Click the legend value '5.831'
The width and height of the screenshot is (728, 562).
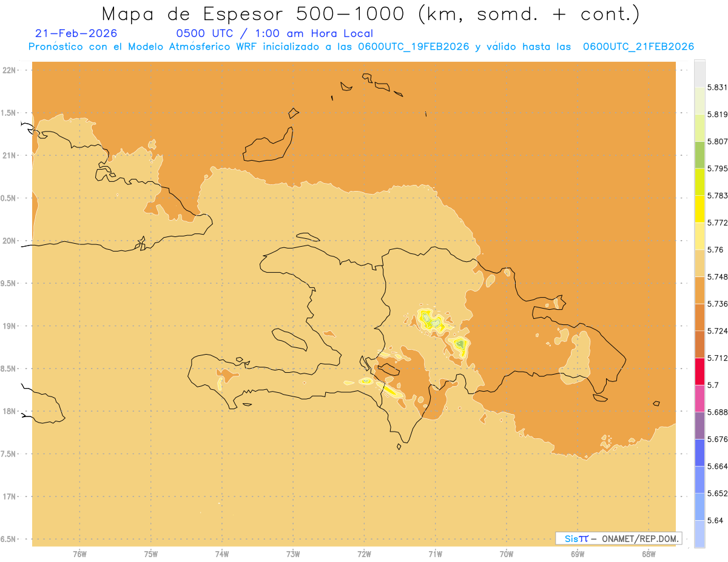point(717,87)
